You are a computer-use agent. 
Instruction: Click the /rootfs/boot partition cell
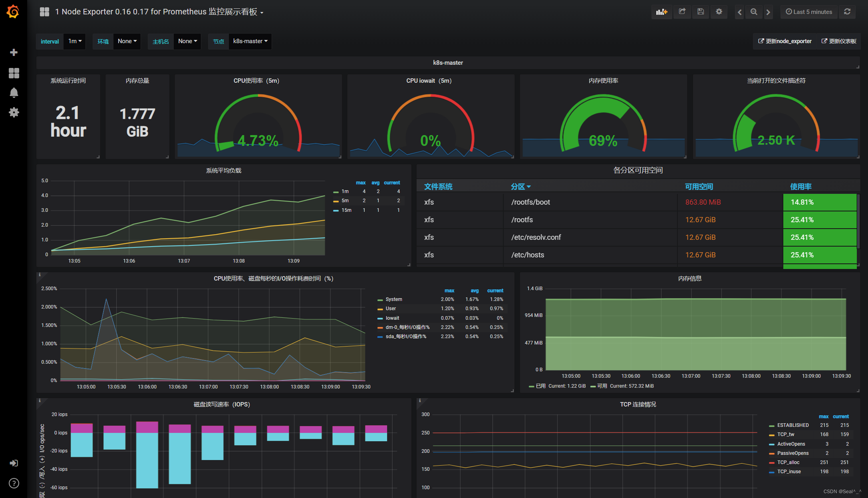(x=590, y=202)
